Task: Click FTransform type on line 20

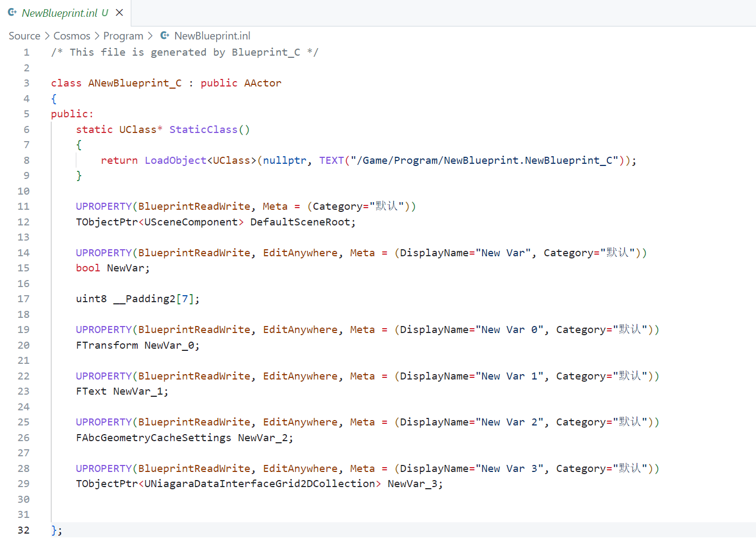Action: point(107,345)
